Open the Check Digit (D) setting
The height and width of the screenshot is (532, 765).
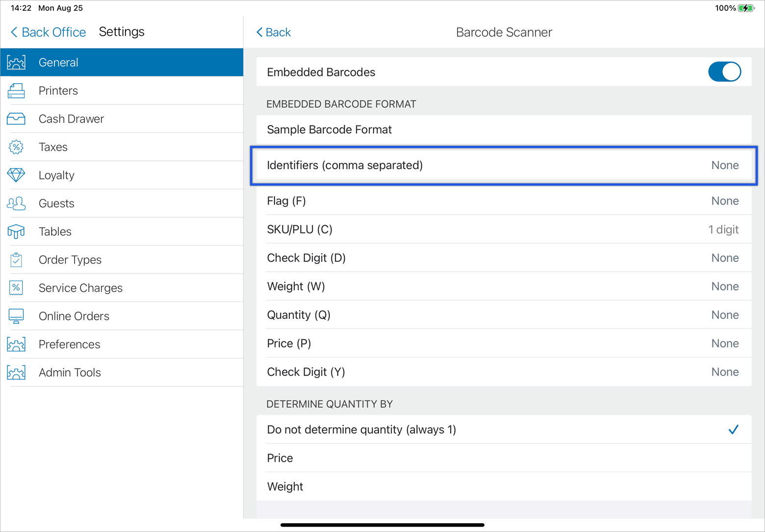point(504,258)
